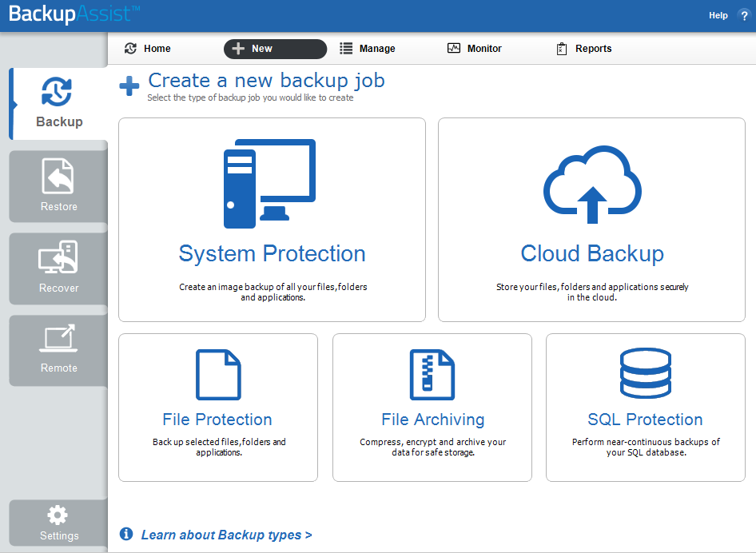Click the Monitor activity icon

coord(454,48)
